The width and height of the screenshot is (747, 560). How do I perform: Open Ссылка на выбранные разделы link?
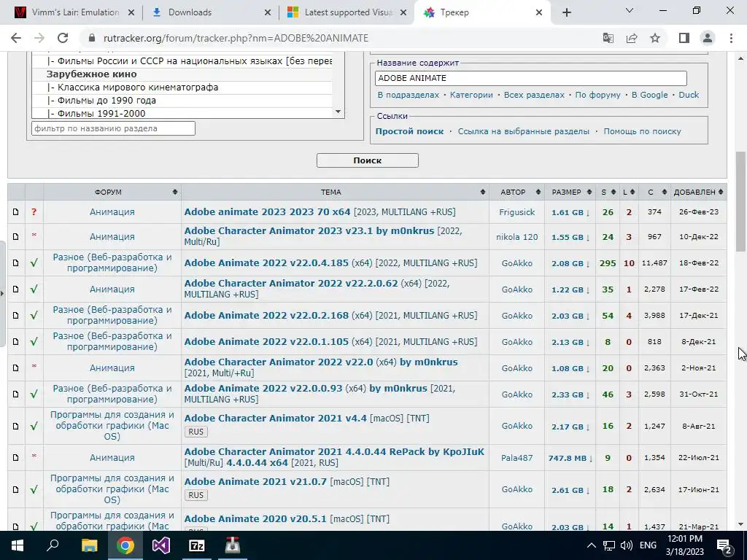[524, 131]
